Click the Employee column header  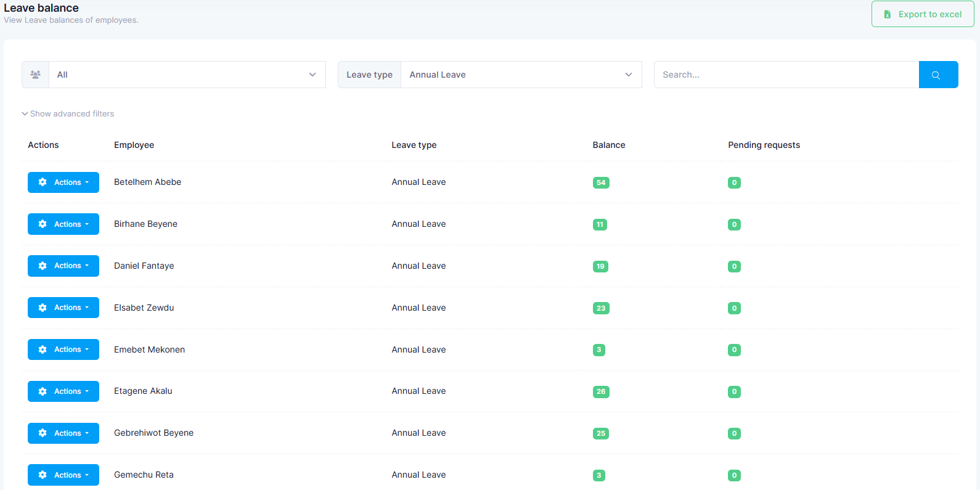pos(134,145)
